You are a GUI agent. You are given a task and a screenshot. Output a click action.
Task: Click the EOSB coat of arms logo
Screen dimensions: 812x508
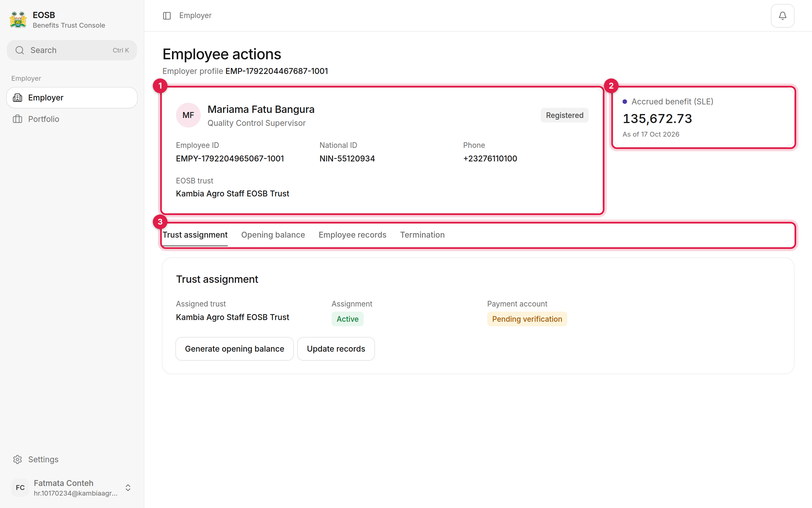(x=18, y=20)
